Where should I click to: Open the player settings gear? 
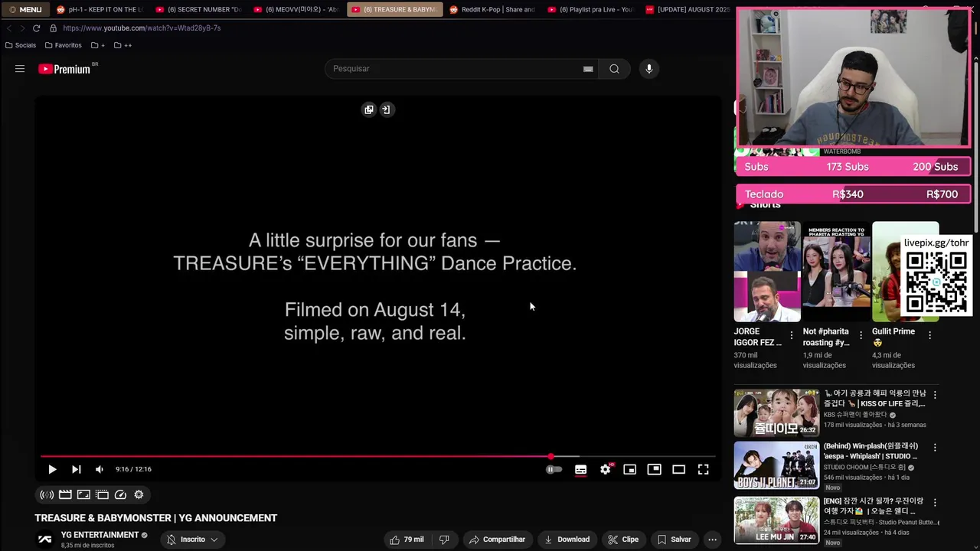tap(606, 469)
